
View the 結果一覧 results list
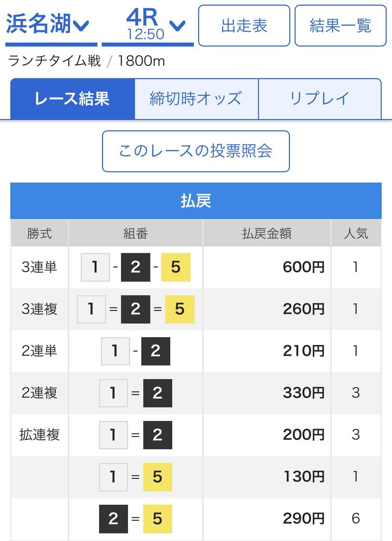pyautogui.click(x=340, y=26)
